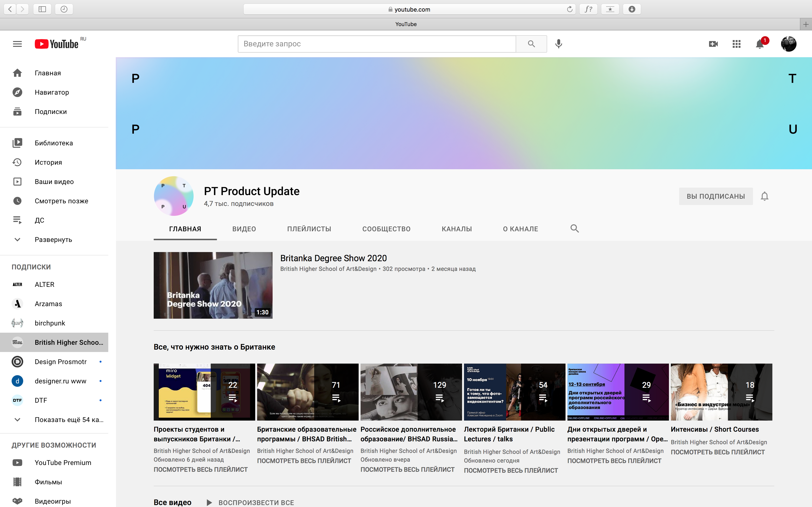The height and width of the screenshot is (507, 812).
Task: Click the channel search magnifier icon
Action: click(574, 229)
